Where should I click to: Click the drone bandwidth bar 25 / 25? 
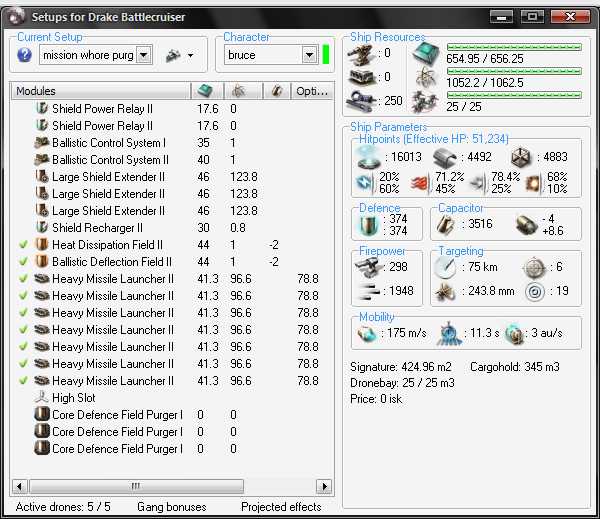pos(514,95)
